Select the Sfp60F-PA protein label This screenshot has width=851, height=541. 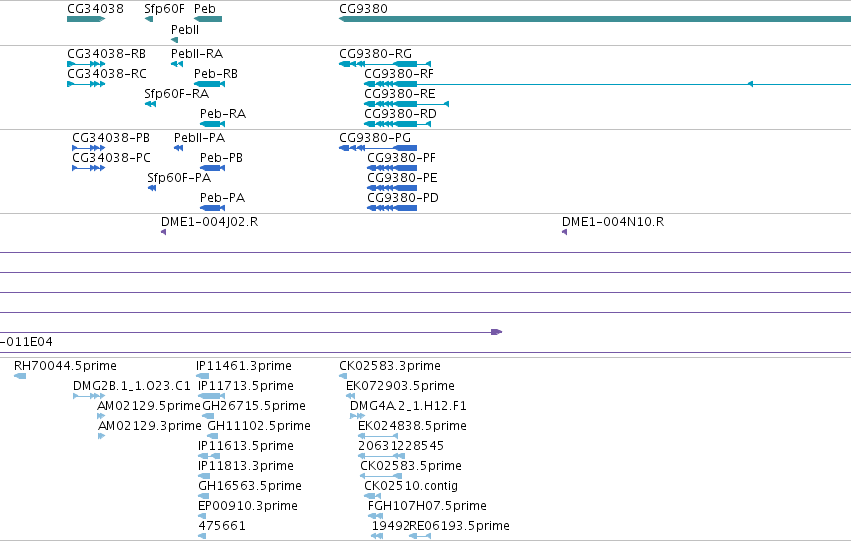(x=179, y=178)
